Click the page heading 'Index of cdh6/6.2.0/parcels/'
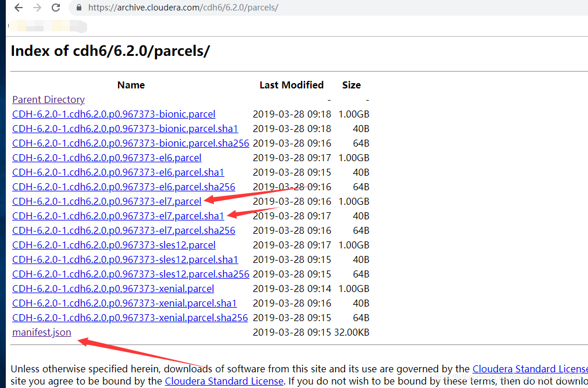Image resolution: width=588 pixels, height=388 pixels. coord(110,51)
